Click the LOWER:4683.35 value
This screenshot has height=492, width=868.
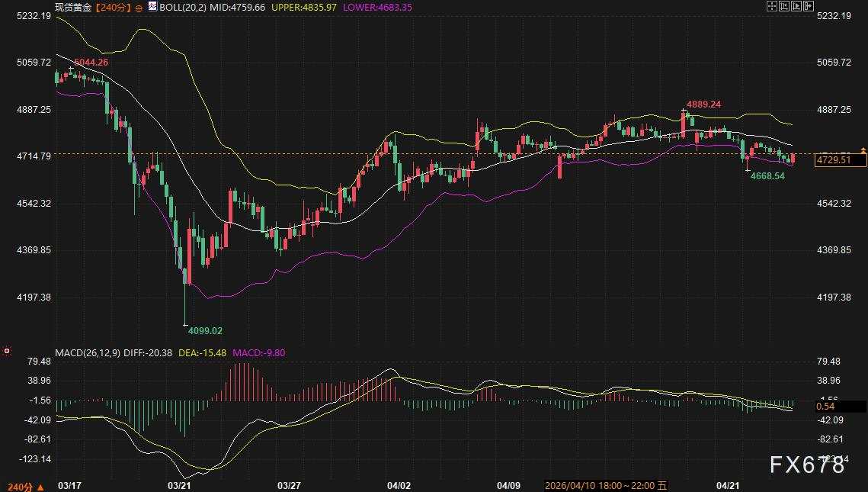[377, 7]
